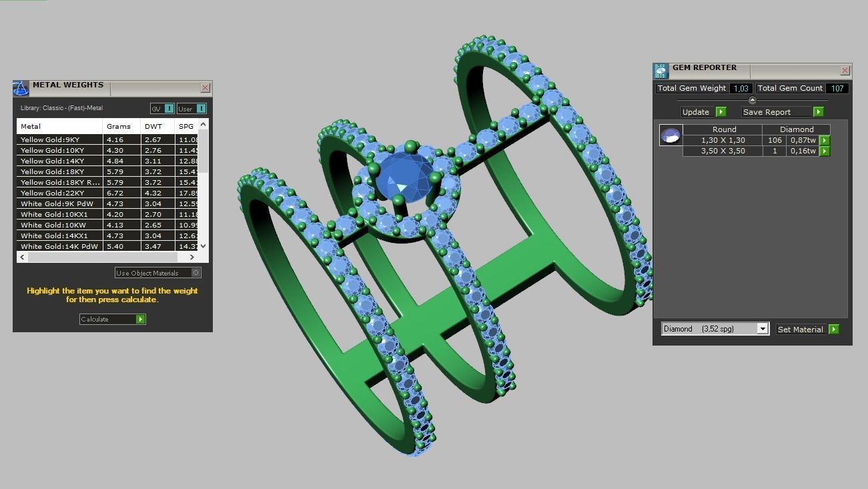Select White Gold:14KX1 row

tap(107, 235)
